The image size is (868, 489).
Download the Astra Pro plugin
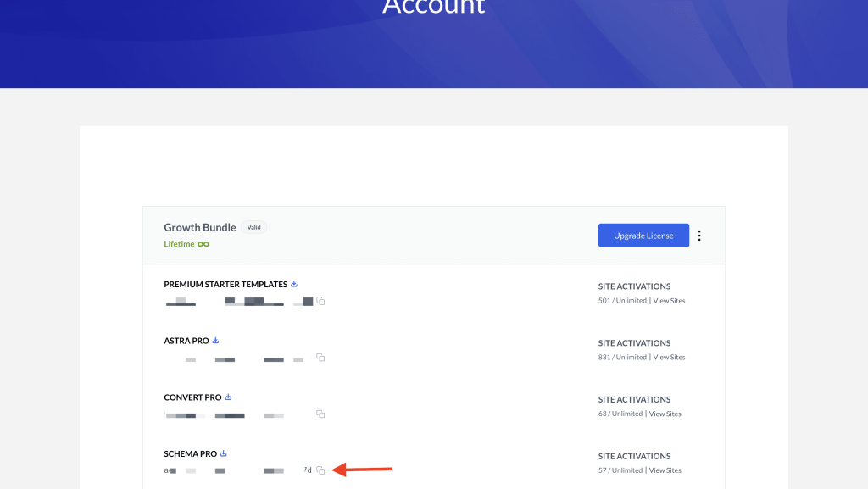pyautogui.click(x=214, y=340)
